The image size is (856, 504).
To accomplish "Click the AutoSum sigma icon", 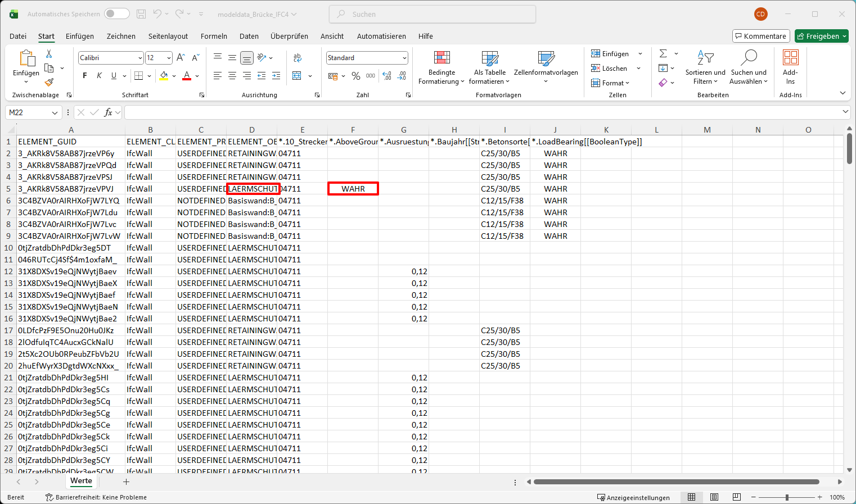I will (x=664, y=53).
